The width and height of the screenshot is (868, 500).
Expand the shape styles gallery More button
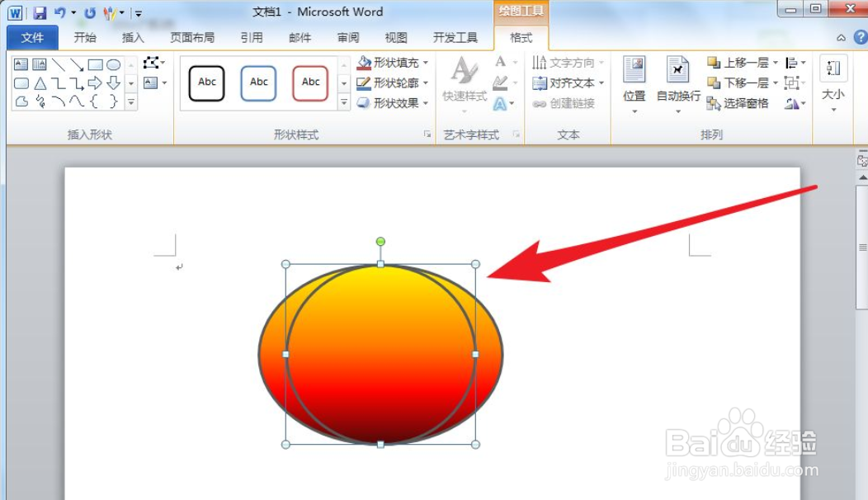point(344,102)
